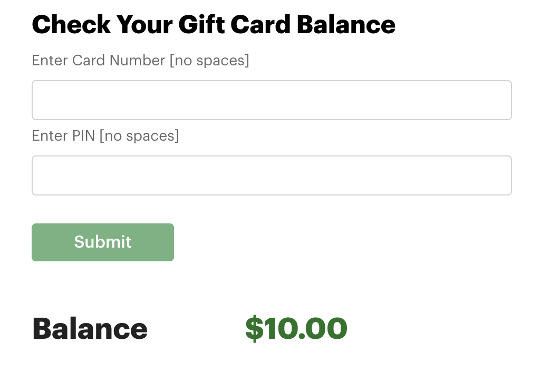Click the "[no spaces]" hint beside Card Number

[x=209, y=61]
